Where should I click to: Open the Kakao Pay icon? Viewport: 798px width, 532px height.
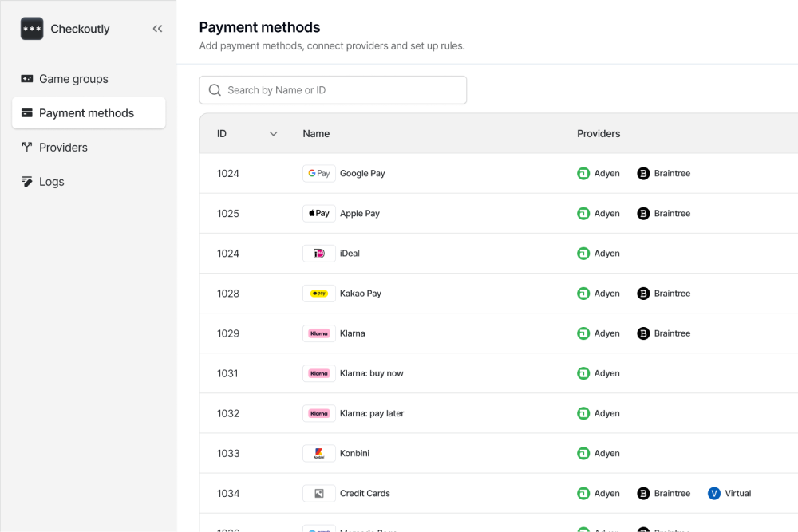319,293
